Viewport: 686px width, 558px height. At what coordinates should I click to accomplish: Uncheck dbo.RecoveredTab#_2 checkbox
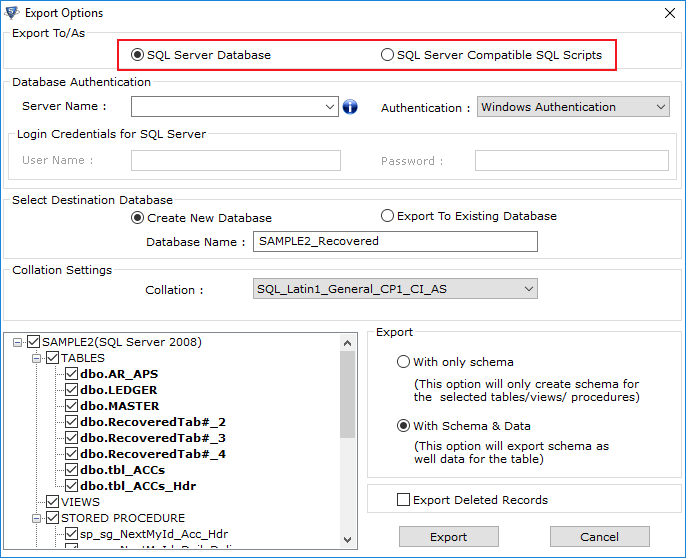coord(71,422)
